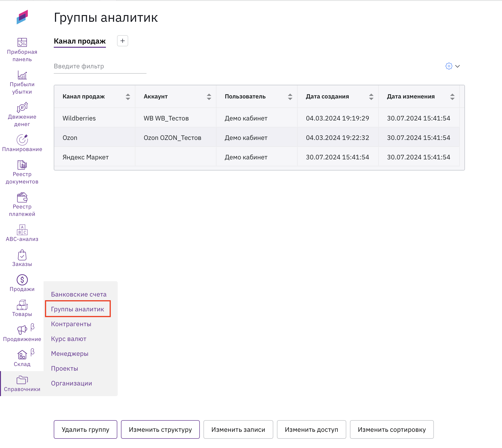Expand the chevron next to the settings gear
The height and width of the screenshot is (448, 502).
(458, 66)
